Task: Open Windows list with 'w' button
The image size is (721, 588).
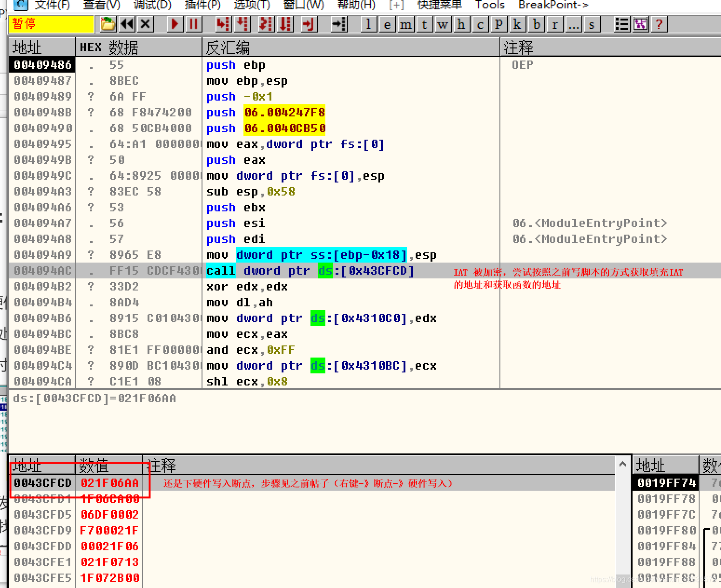Action: coord(443,24)
